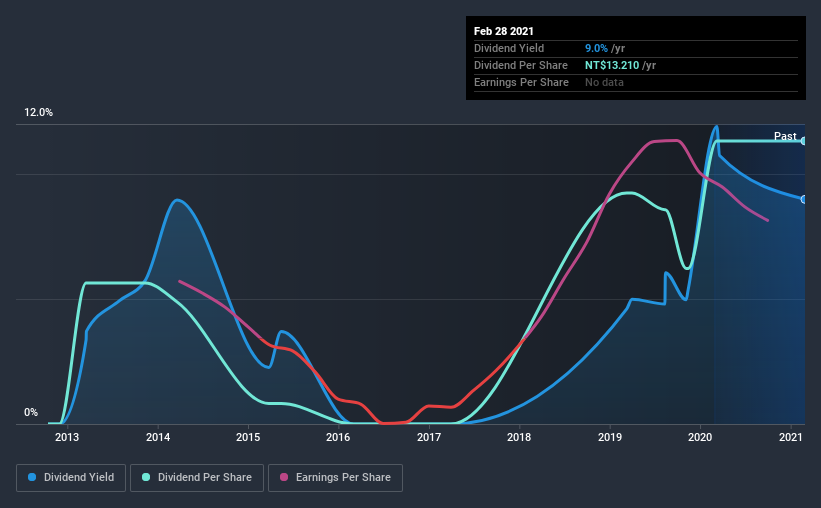The image size is (821, 508).
Task: Select the 2016 x-axis label
Action: click(338, 437)
